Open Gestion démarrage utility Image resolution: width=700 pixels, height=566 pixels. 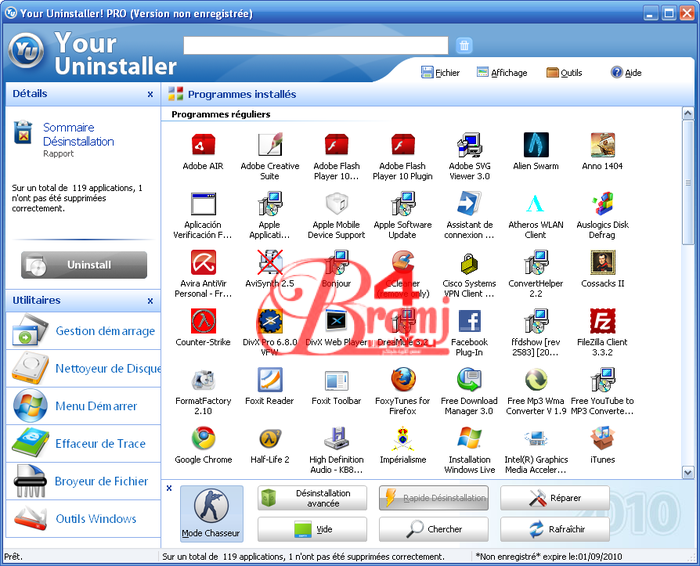point(83,331)
